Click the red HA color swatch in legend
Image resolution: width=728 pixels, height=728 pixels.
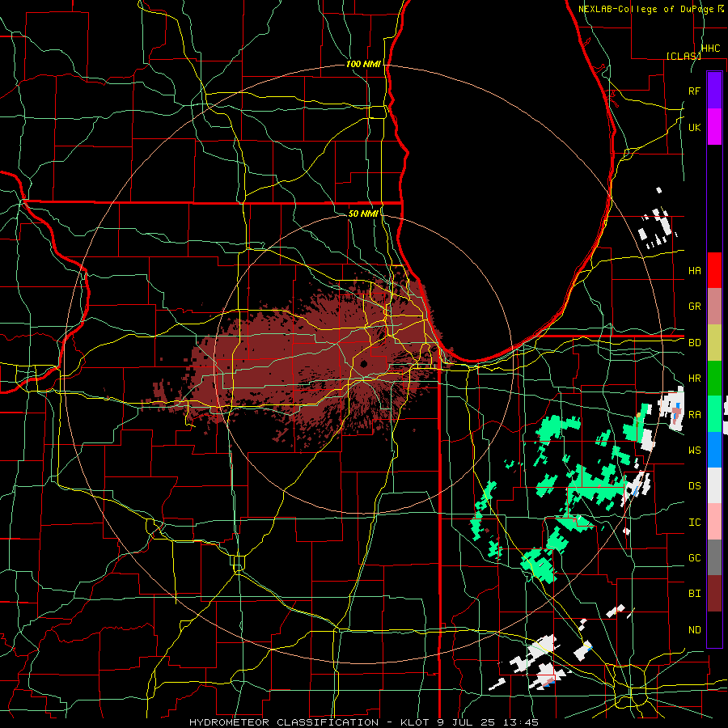tap(714, 270)
